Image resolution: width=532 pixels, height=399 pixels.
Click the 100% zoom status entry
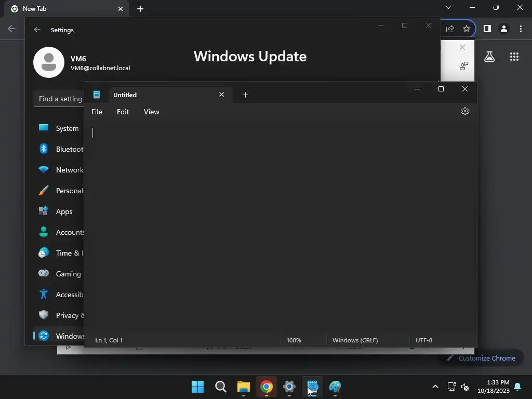click(x=294, y=340)
